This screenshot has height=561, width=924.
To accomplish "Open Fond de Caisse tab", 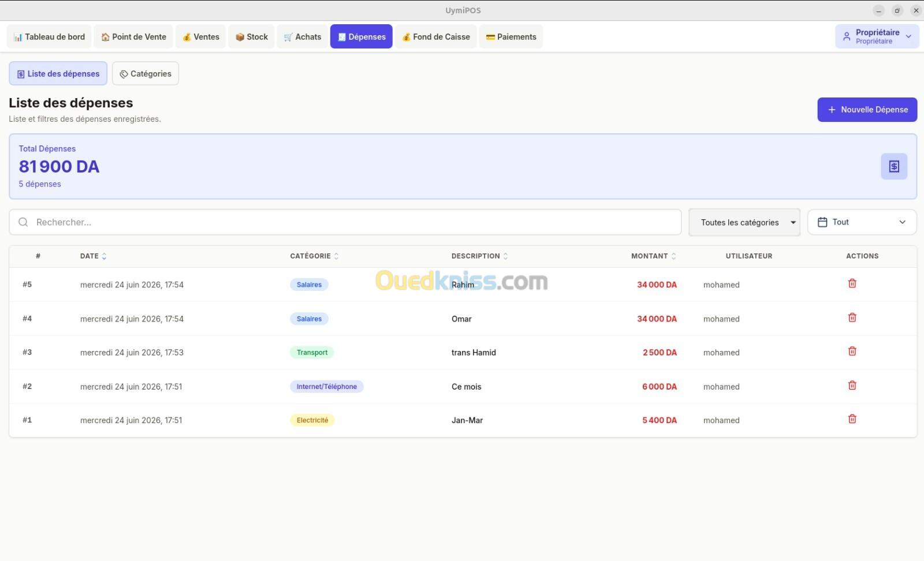I will [435, 36].
